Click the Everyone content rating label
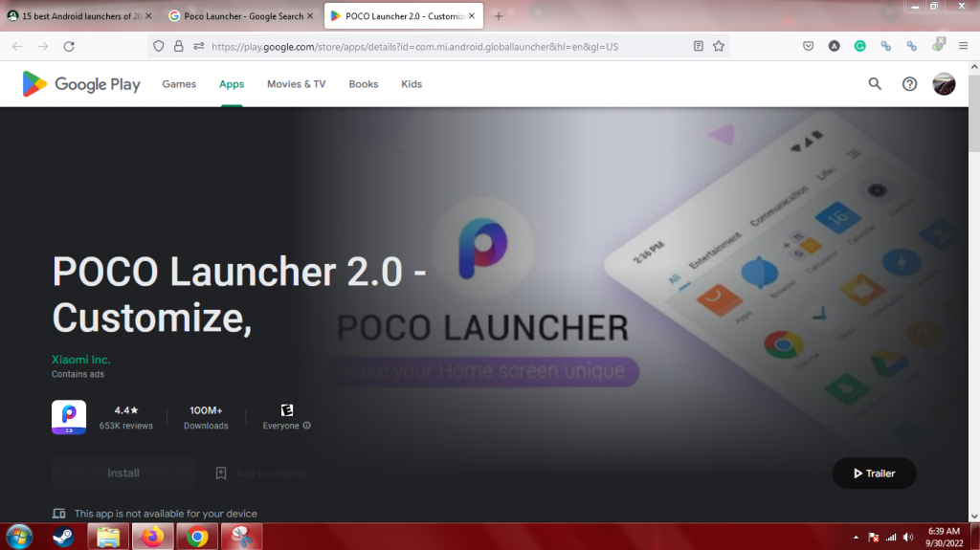Image resolution: width=980 pixels, height=550 pixels. pyautogui.click(x=280, y=426)
